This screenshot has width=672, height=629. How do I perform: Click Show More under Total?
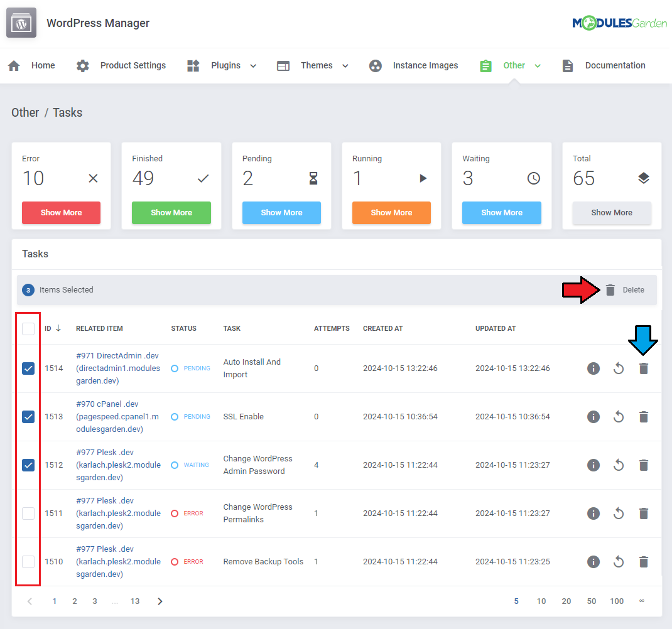(612, 213)
